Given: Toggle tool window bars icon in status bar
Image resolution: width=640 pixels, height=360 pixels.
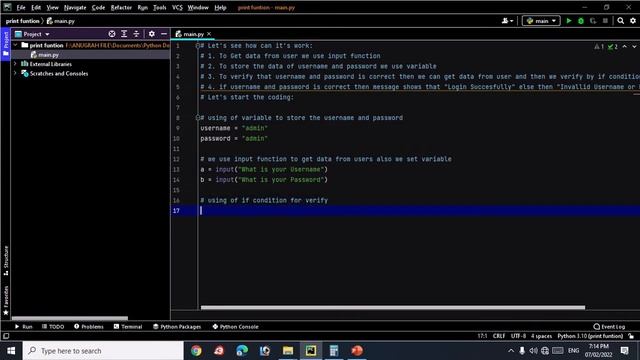Looking at the screenshot, I should point(6,336).
